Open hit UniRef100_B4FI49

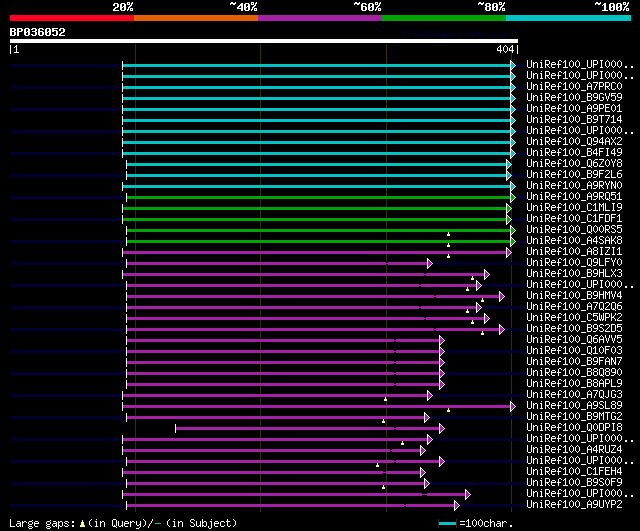coord(574,153)
